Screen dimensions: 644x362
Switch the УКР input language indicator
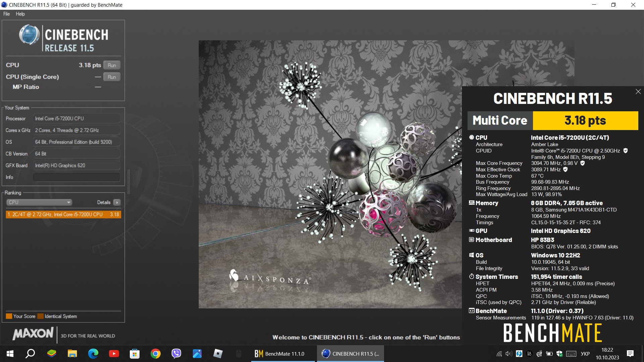coord(585,354)
